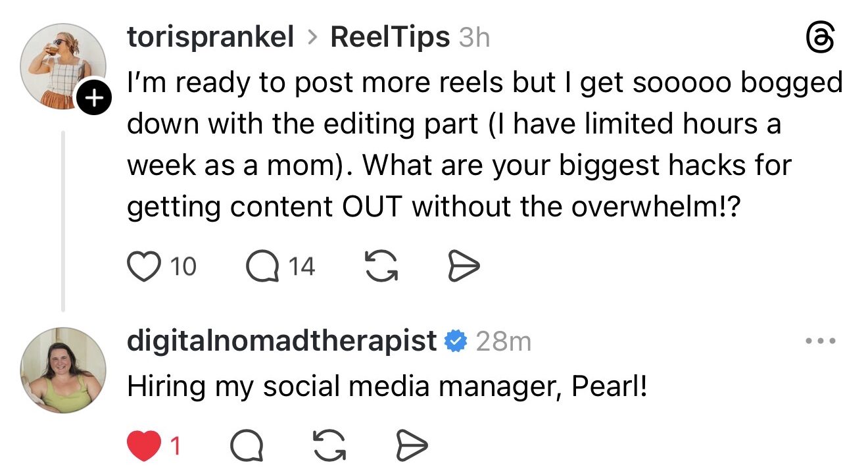The width and height of the screenshot is (868, 475).
Task: Click the Threads logo icon
Action: pos(820,39)
